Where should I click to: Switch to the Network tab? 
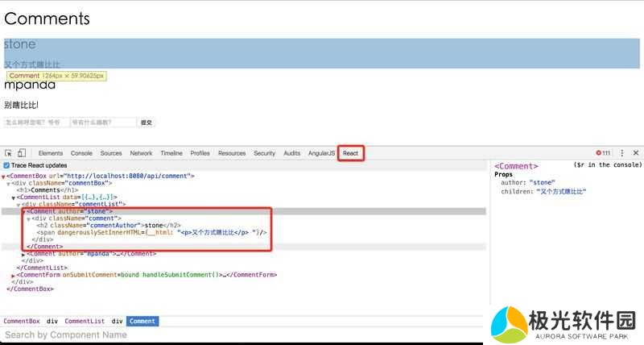tap(141, 153)
